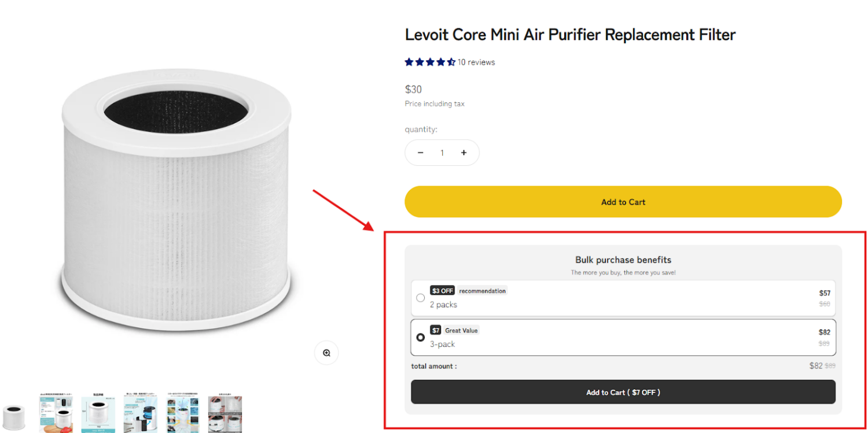Click the $3 OFF badge
The image size is (868, 433).
(442, 291)
